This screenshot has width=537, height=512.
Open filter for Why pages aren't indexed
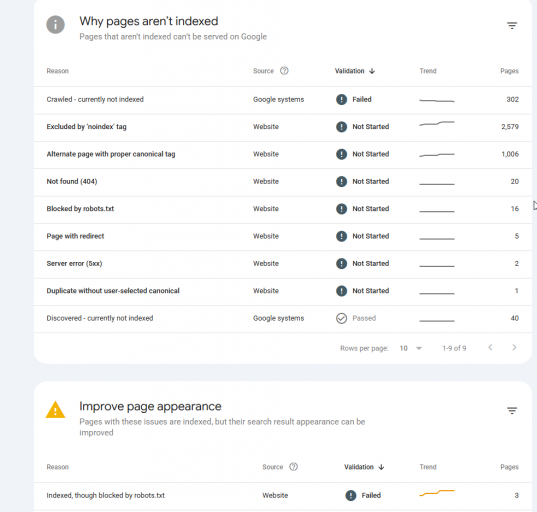[512, 25]
